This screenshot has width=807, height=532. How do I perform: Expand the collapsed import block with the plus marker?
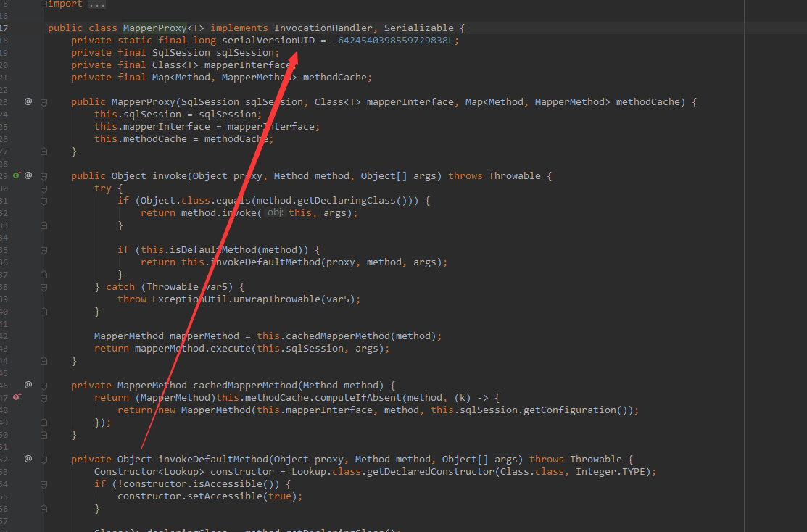(x=44, y=4)
